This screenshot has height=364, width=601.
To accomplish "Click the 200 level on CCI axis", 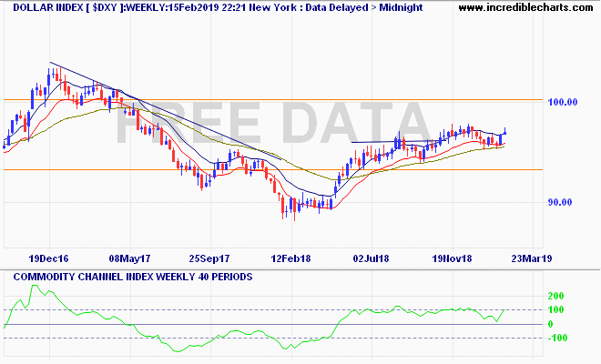I will tap(555, 297).
